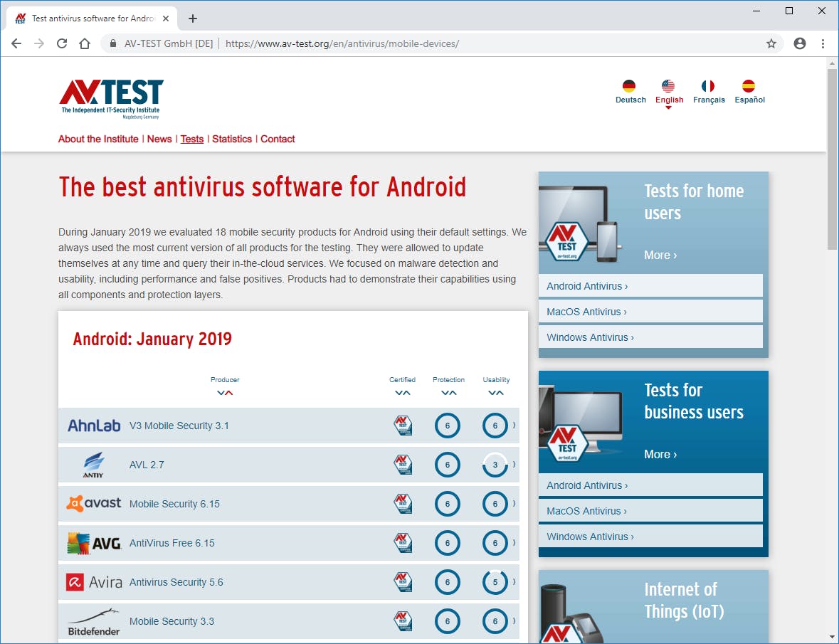Sort table by Certified arrows

tap(402, 393)
